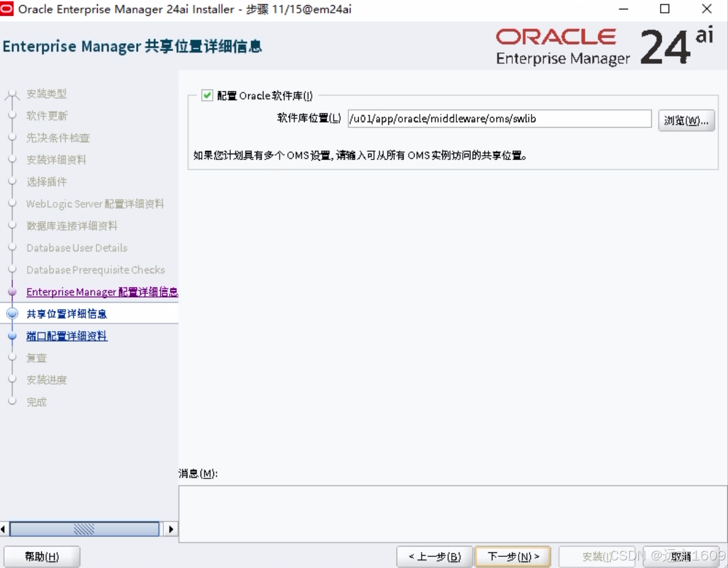Open the Enterprise Manager 配置详细信息 step link
The height and width of the screenshot is (568, 728).
point(102,292)
